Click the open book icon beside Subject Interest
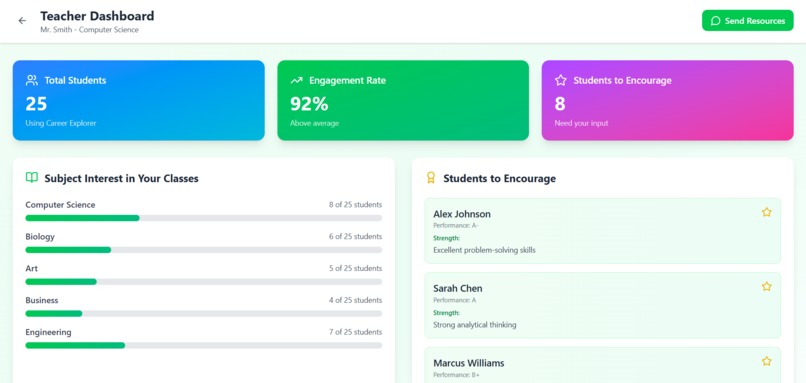The height and width of the screenshot is (383, 806). 32,178
